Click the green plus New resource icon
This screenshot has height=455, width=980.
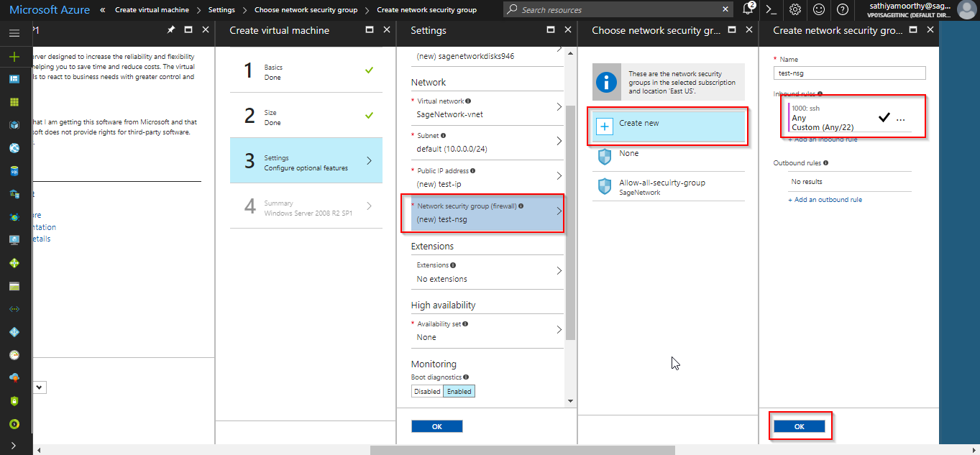[x=14, y=57]
